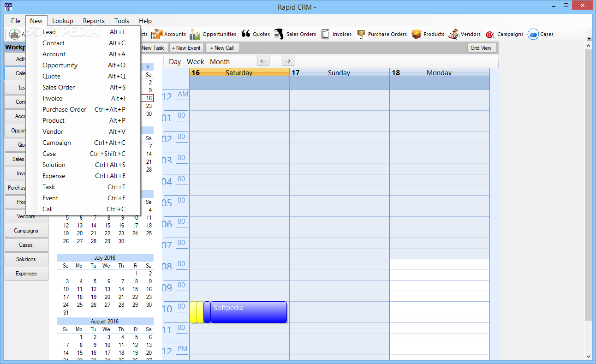Open the Tools menu
596x364 pixels.
tap(122, 21)
